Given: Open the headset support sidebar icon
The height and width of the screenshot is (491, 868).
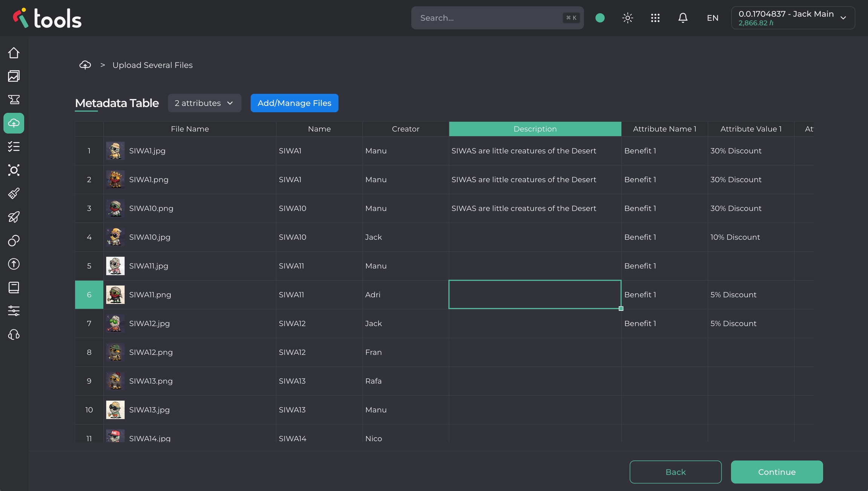Looking at the screenshot, I should pyautogui.click(x=14, y=335).
